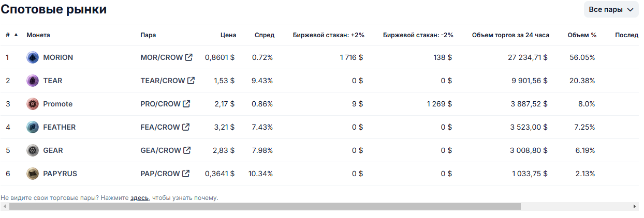Open the "здесь" link below the table
The width and height of the screenshot is (644, 218).
click(x=139, y=198)
